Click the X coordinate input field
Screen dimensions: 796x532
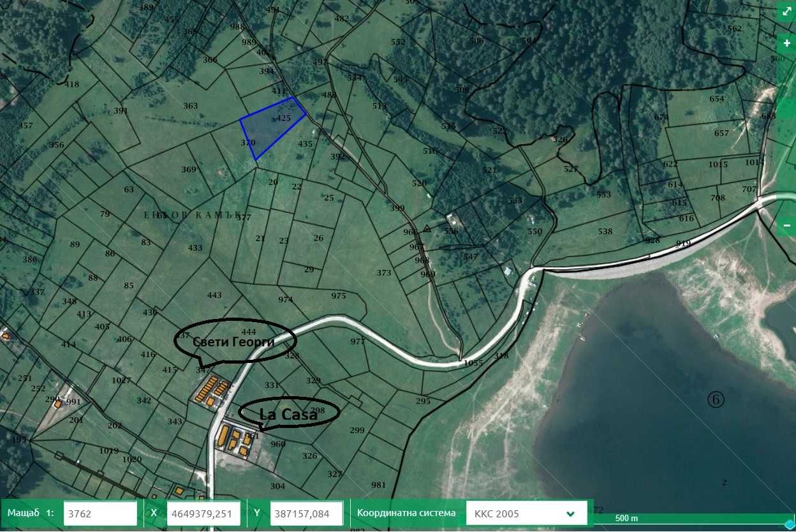(203, 514)
